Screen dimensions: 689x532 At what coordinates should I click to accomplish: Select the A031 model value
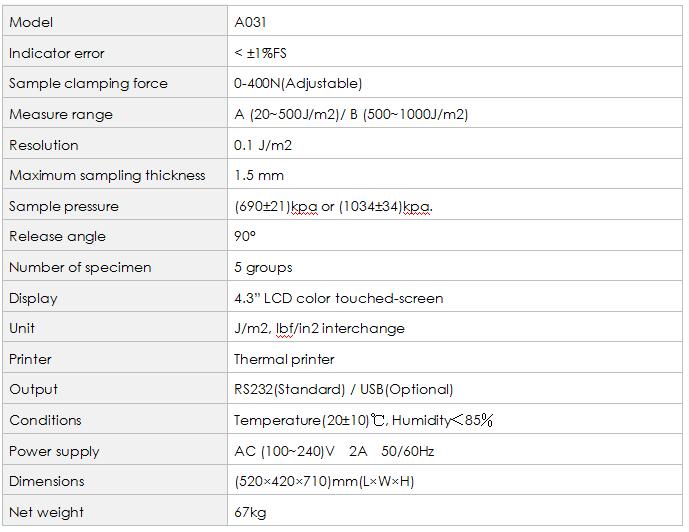pyautogui.click(x=250, y=22)
